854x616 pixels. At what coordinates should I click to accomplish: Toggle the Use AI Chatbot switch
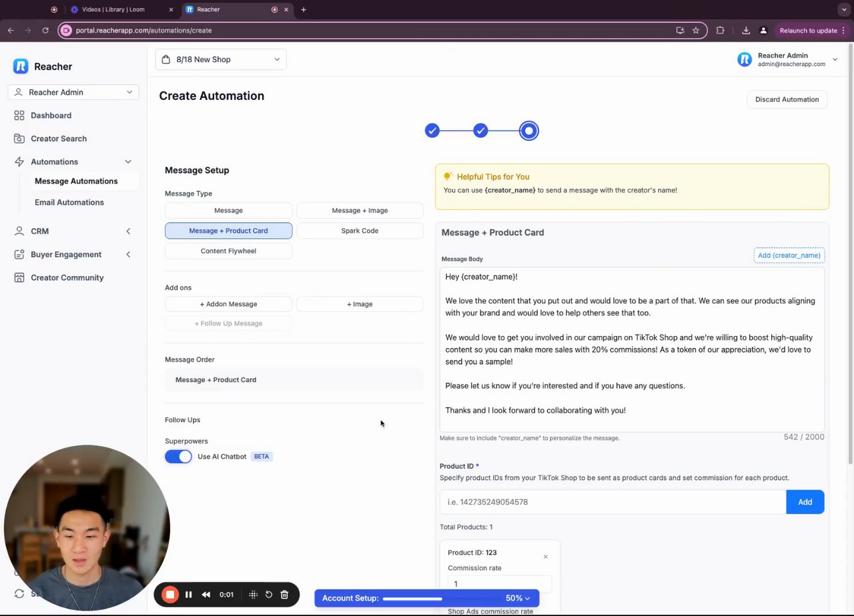point(178,457)
